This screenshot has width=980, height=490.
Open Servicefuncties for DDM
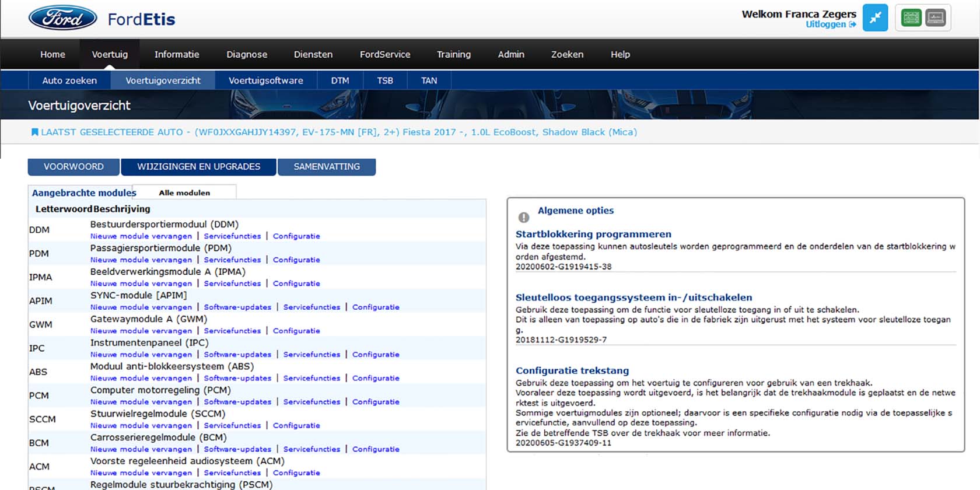click(x=232, y=236)
